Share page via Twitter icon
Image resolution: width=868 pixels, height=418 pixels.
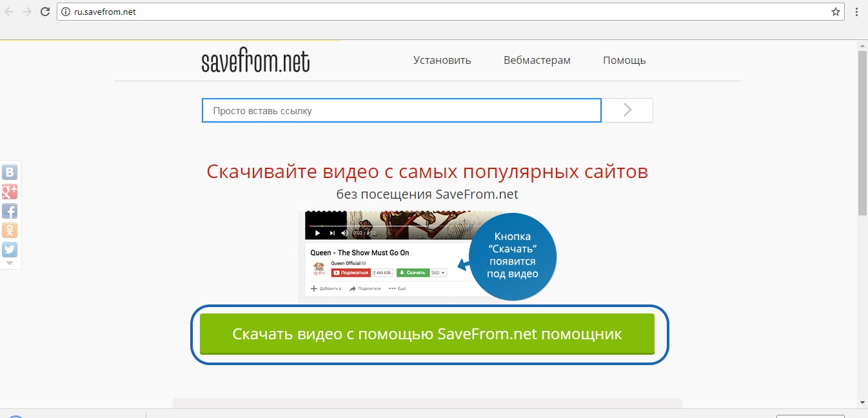tap(10, 250)
